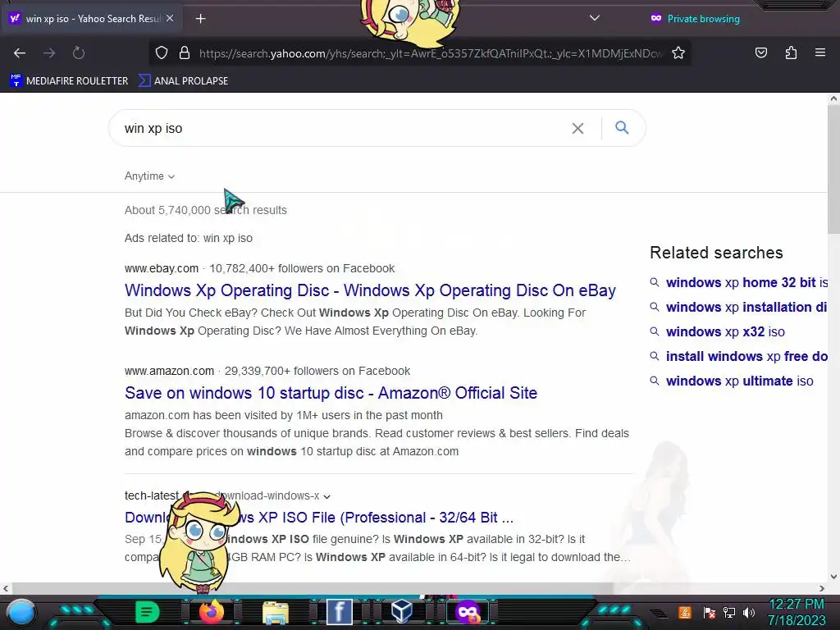Click the volume speaker tray icon
This screenshot has height=630, width=840.
[749, 612]
